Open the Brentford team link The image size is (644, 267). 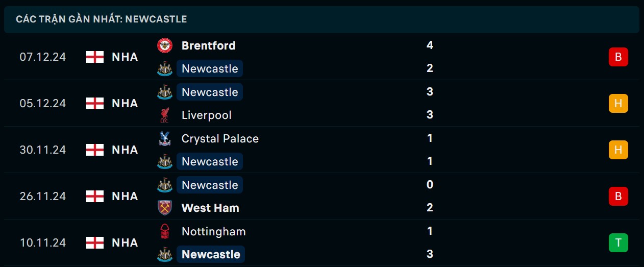tap(208, 46)
